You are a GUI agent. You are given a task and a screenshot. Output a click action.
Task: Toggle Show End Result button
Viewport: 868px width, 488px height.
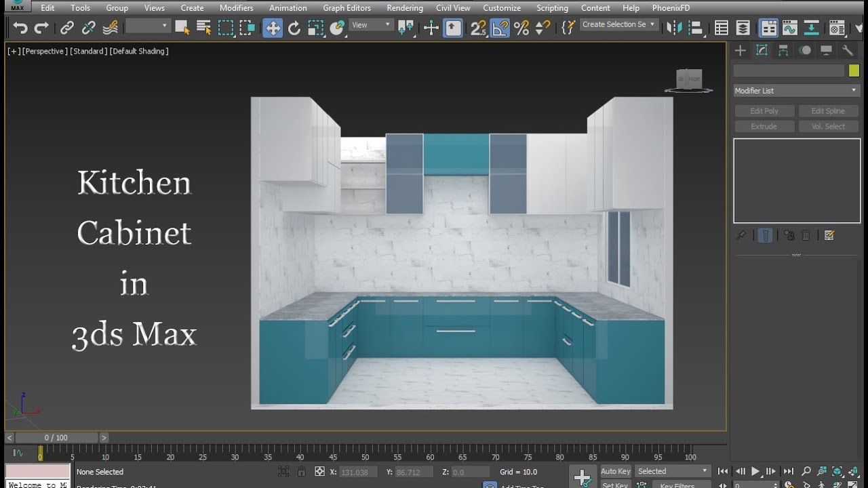[x=765, y=235]
